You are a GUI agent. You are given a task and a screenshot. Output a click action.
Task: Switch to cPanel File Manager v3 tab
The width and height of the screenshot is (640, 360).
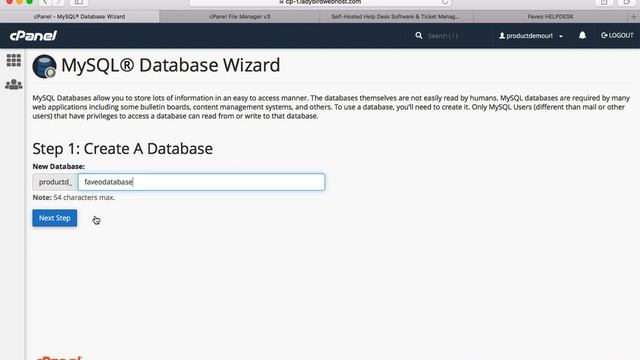(x=240, y=17)
